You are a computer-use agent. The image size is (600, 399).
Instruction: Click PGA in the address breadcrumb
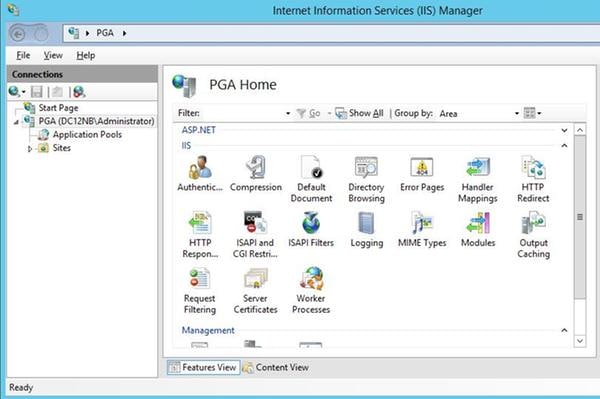pos(105,33)
